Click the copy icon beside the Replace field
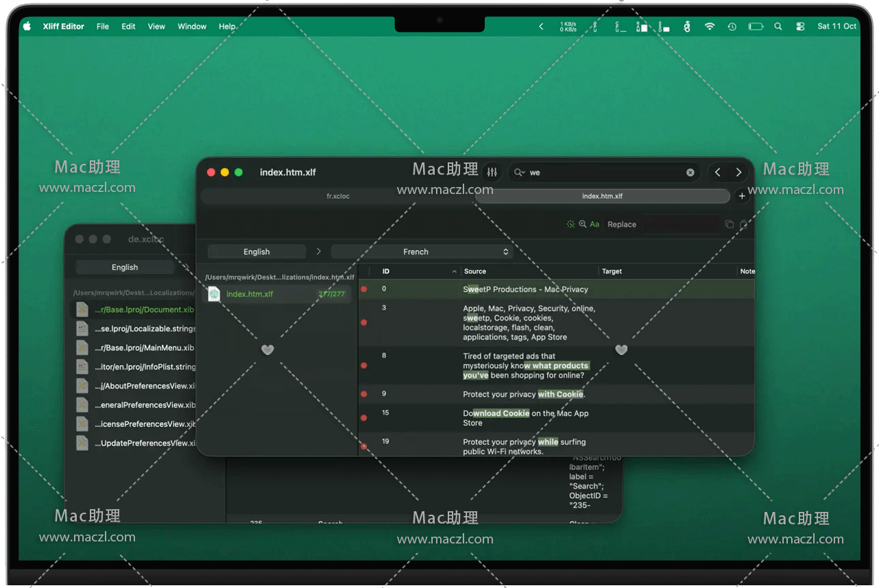This screenshot has height=588, width=879. coord(729,224)
